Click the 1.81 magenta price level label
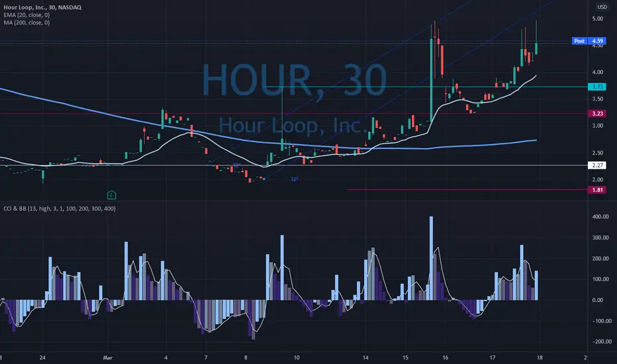The width and height of the screenshot is (617, 364). tap(597, 190)
